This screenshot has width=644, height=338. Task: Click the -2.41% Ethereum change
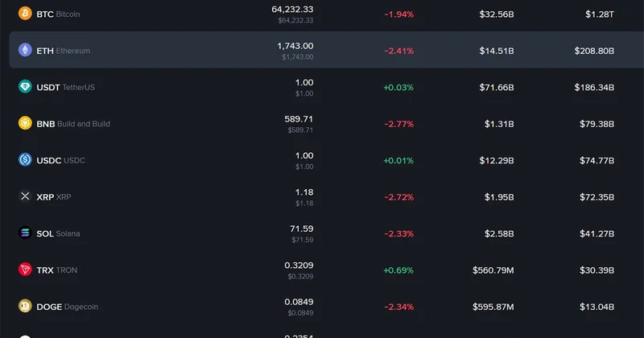click(x=398, y=51)
